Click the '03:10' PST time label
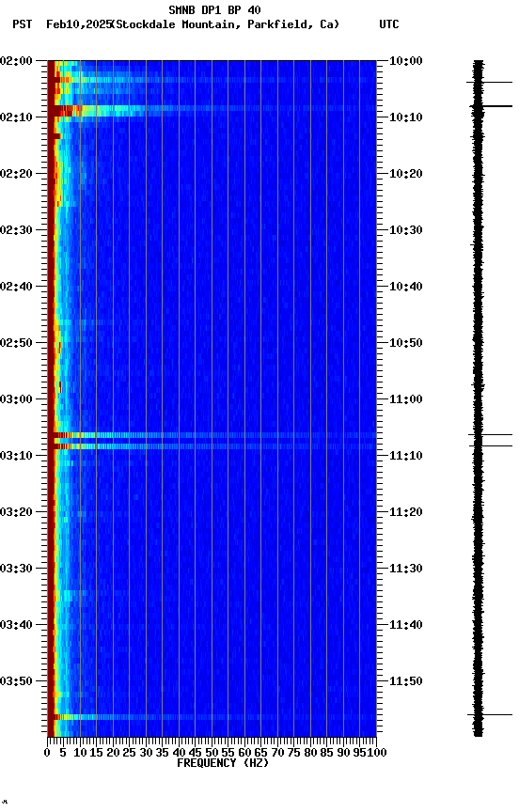 pyautogui.click(x=16, y=456)
